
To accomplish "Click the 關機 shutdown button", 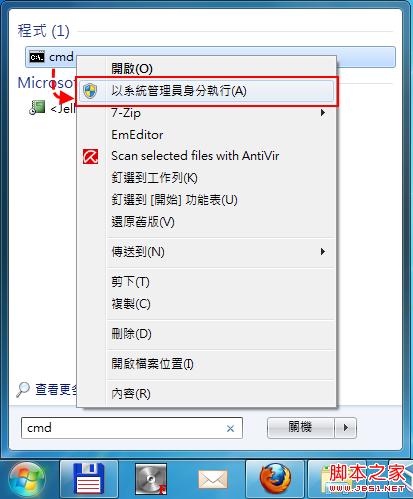I will (300, 427).
